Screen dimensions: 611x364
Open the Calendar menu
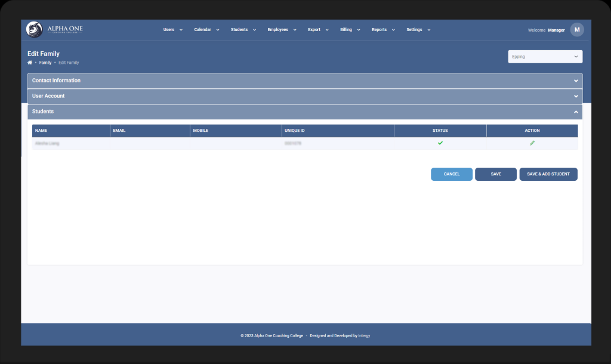[x=206, y=30]
